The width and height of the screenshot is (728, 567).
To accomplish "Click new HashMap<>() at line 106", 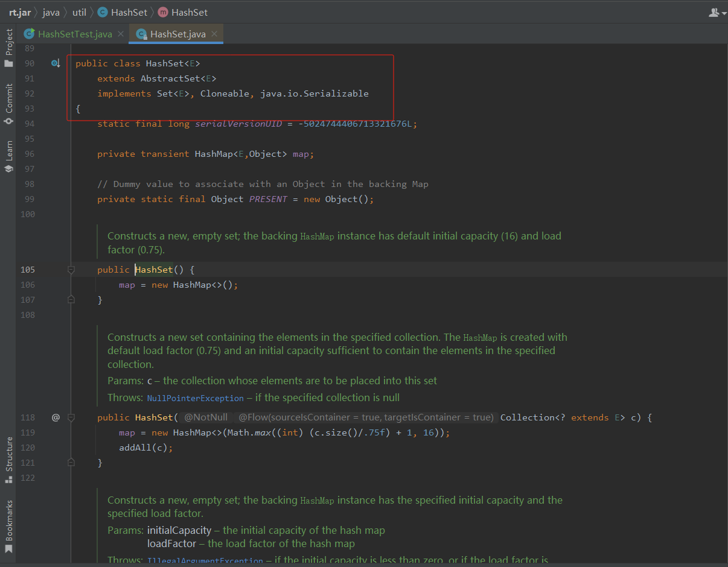I will (x=192, y=285).
